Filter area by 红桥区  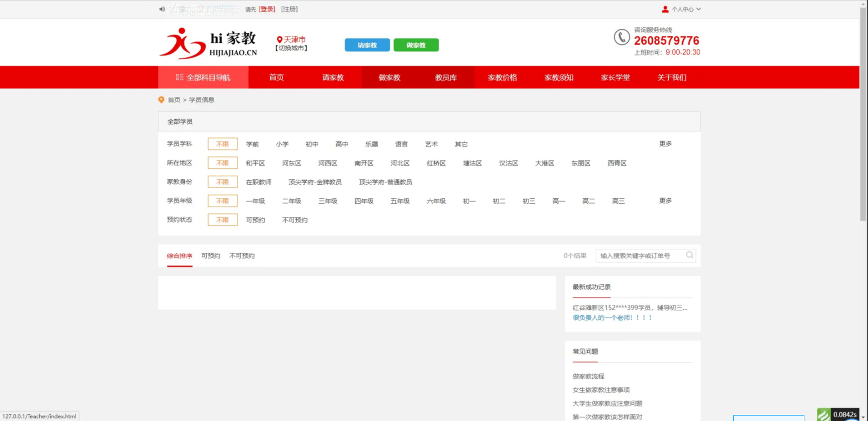pos(436,163)
